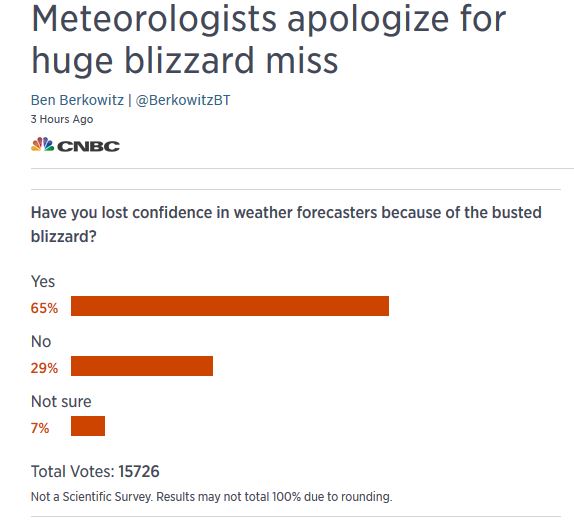The image size is (574, 528).
Task: Click the article headline about meteorologists apologizing
Action: pyautogui.click(x=269, y=39)
